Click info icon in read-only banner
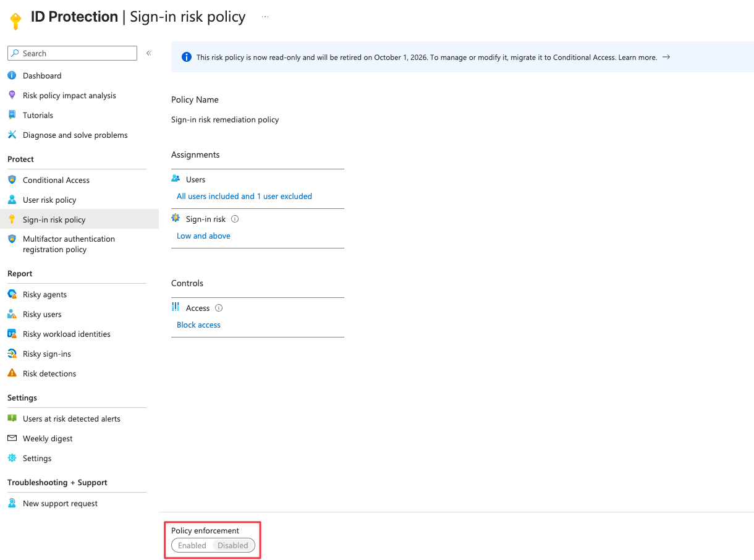This screenshot has width=754, height=560. coord(186,57)
